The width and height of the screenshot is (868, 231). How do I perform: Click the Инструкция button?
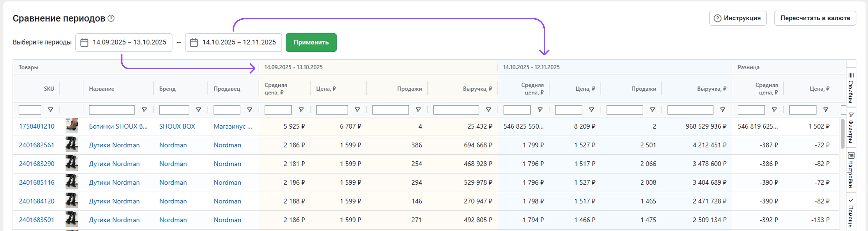pyautogui.click(x=738, y=18)
